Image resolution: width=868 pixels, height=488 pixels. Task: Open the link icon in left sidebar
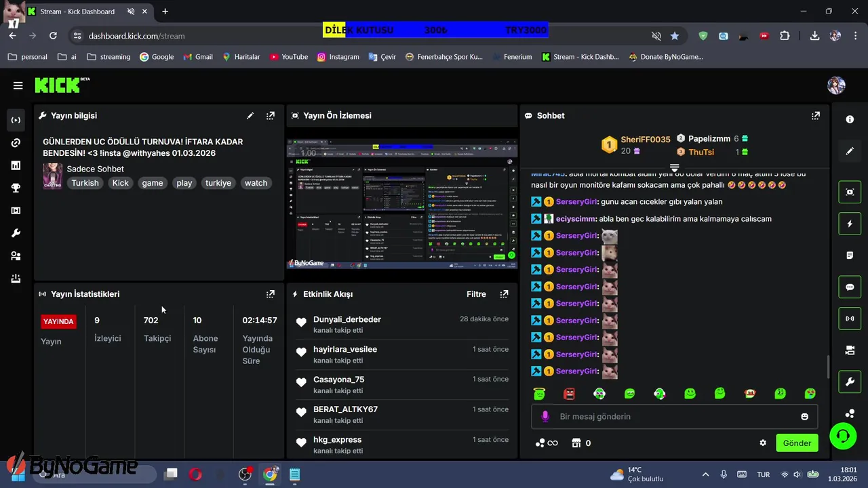(x=16, y=143)
